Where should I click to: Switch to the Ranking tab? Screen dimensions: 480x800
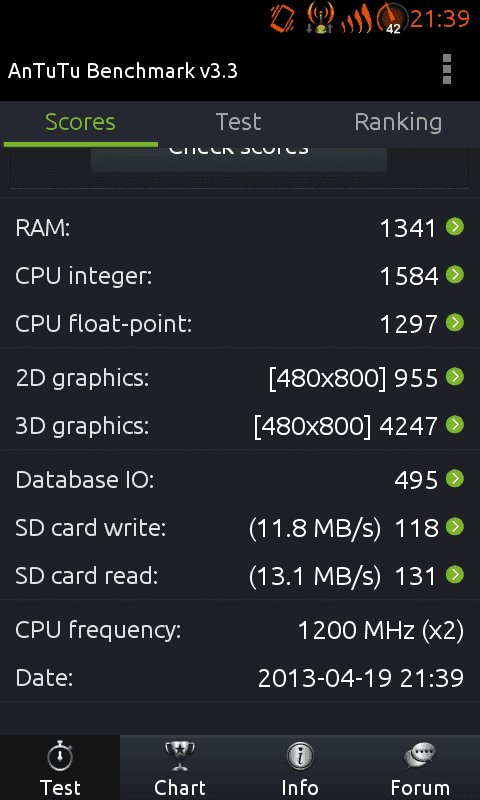398,122
